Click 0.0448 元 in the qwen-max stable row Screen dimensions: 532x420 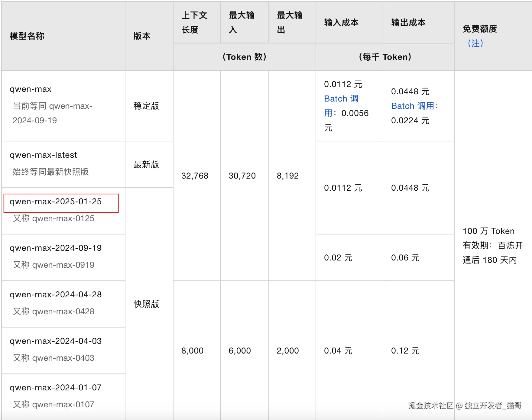(x=410, y=92)
